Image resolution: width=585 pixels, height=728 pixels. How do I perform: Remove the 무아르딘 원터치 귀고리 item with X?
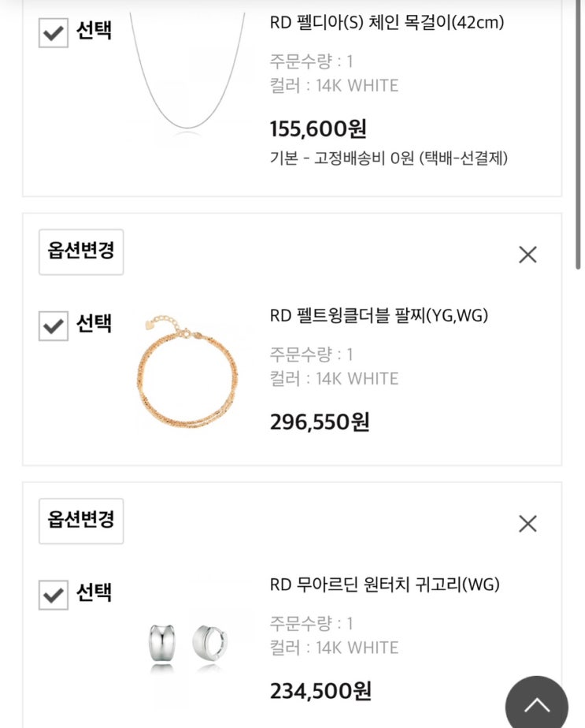pos(528,524)
